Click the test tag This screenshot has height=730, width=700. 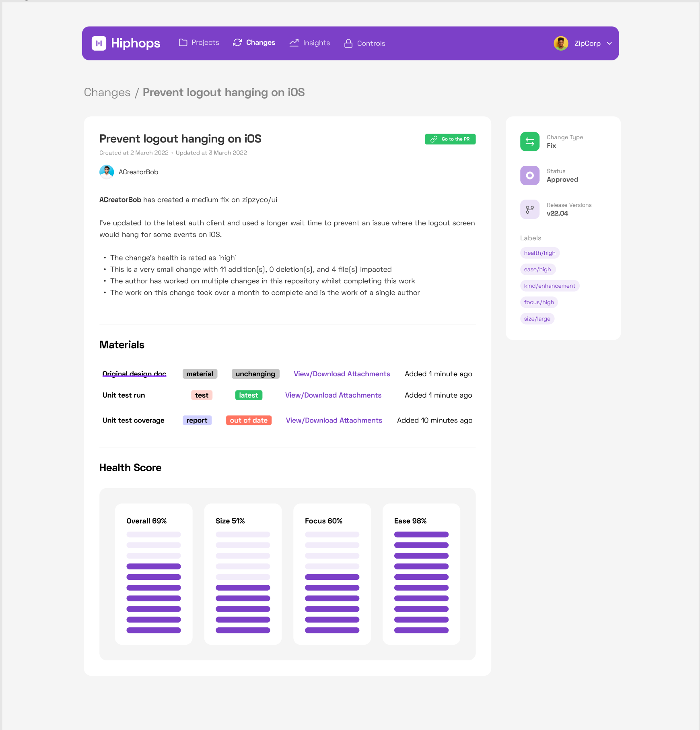tap(202, 395)
